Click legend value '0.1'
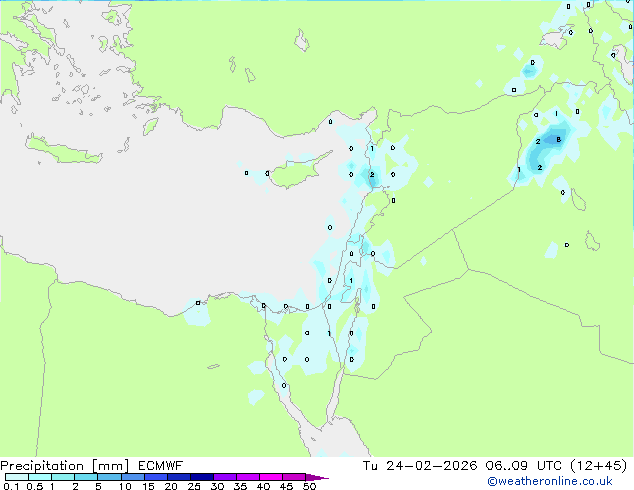Image resolution: width=634 pixels, height=490 pixels. pyautogui.click(x=11, y=486)
